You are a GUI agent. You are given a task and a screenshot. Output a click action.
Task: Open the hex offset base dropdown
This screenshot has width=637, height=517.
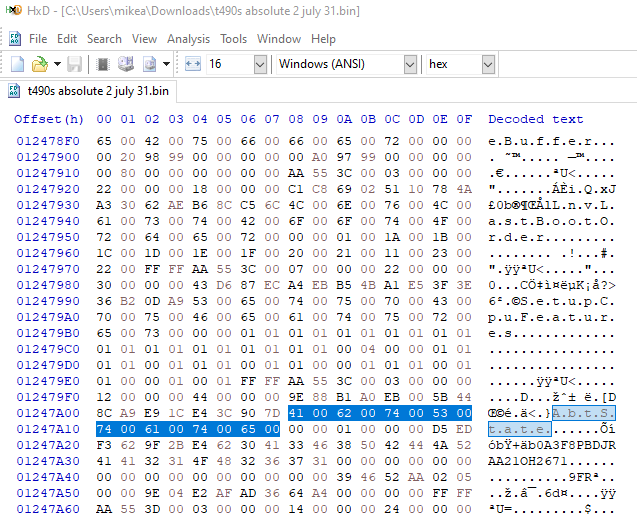pyautogui.click(x=488, y=65)
